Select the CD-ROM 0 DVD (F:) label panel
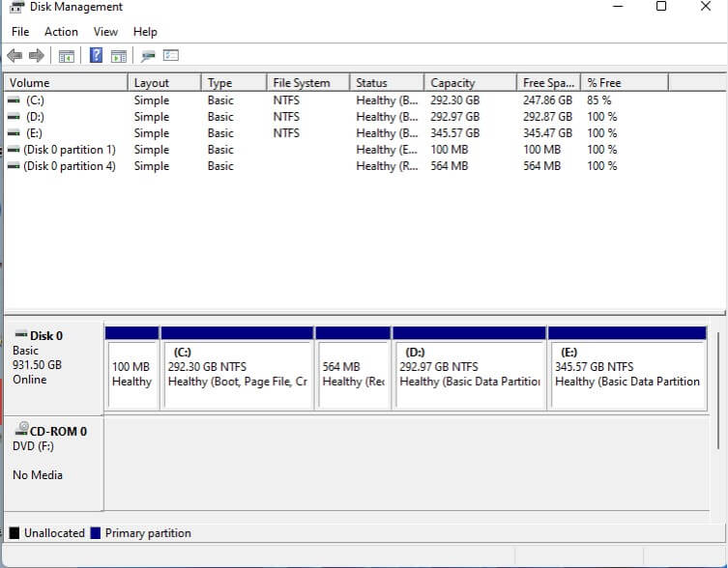This screenshot has height=568, width=728. coord(53,464)
